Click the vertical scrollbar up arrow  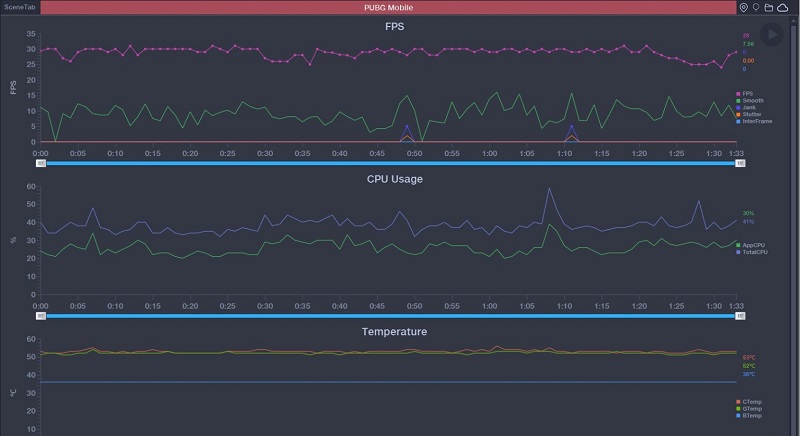pyautogui.click(x=793, y=21)
